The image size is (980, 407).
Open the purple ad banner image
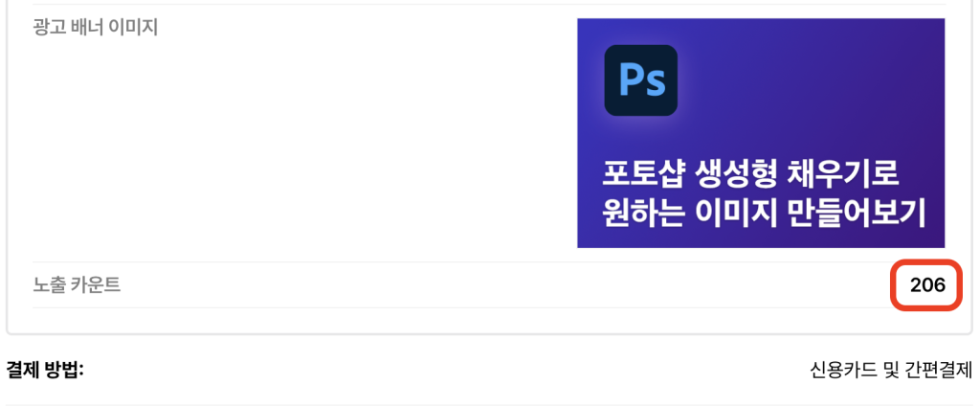click(761, 133)
